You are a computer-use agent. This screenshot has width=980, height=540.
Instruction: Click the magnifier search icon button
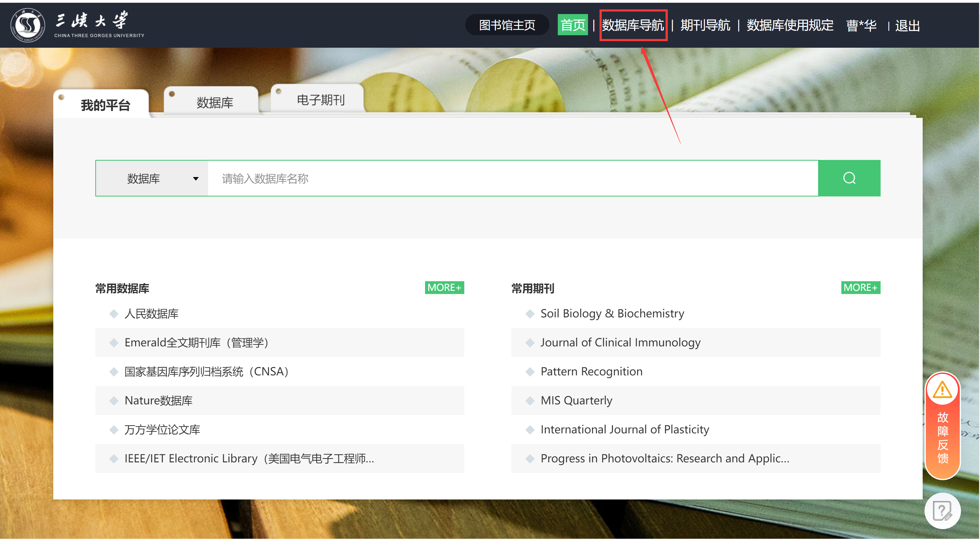(x=849, y=178)
